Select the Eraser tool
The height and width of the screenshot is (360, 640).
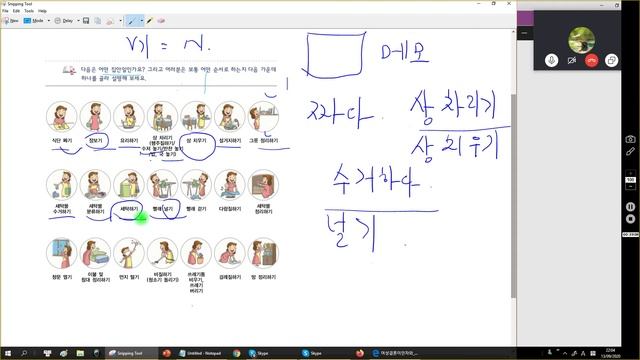coord(161,20)
